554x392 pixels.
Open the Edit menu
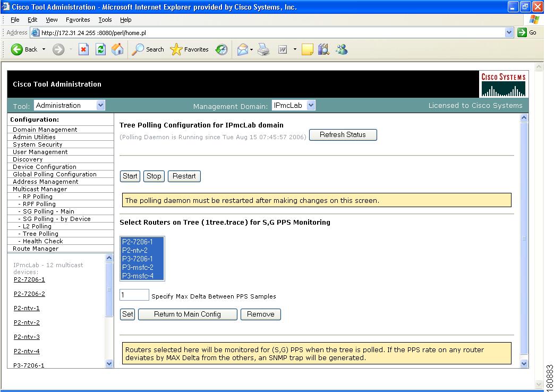(x=32, y=20)
